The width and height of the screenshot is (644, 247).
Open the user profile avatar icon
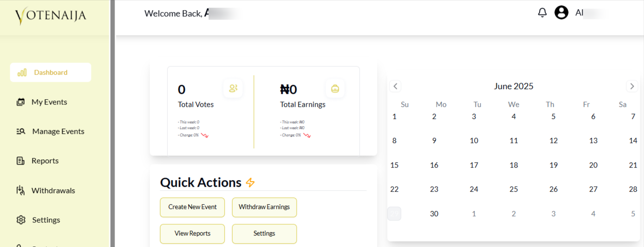[x=561, y=13]
